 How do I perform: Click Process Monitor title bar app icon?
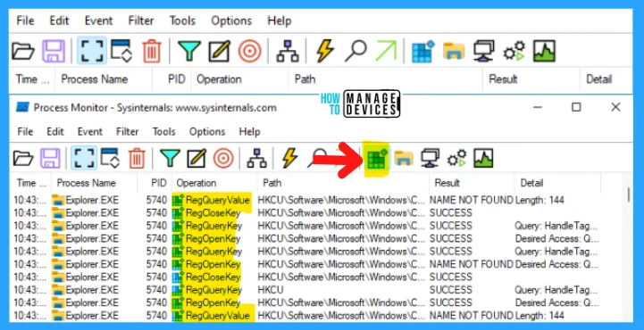22,107
